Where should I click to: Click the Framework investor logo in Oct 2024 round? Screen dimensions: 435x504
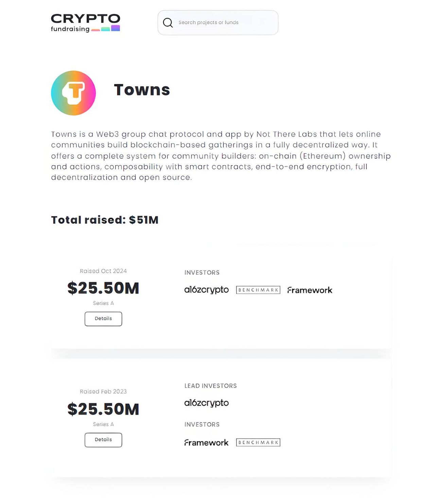click(x=310, y=290)
